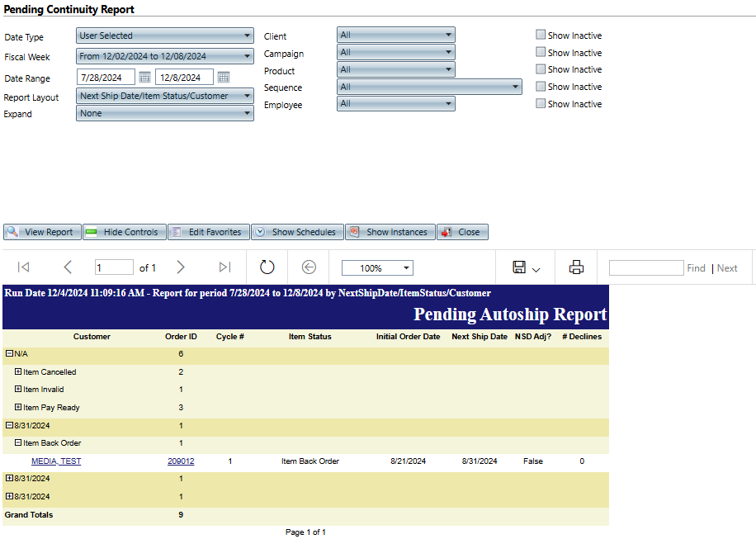Screen dimensions: 756x539
Task: Click Show Instances button
Action: [390, 232]
